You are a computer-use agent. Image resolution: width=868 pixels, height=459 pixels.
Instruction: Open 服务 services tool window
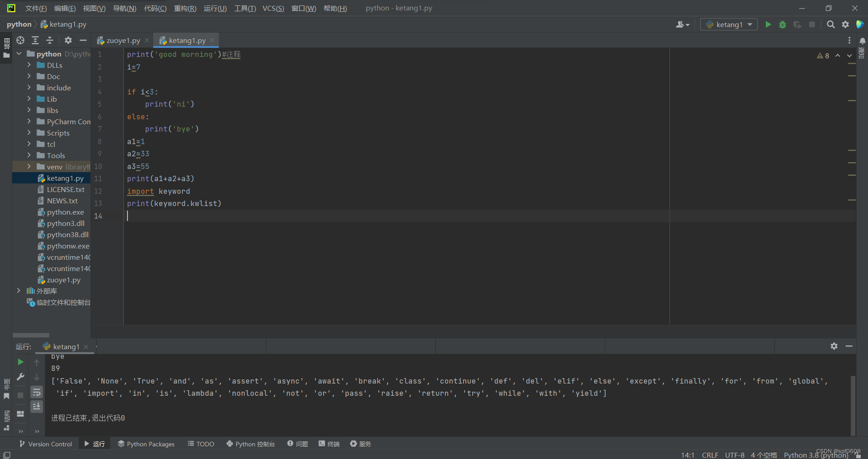[x=360, y=444]
